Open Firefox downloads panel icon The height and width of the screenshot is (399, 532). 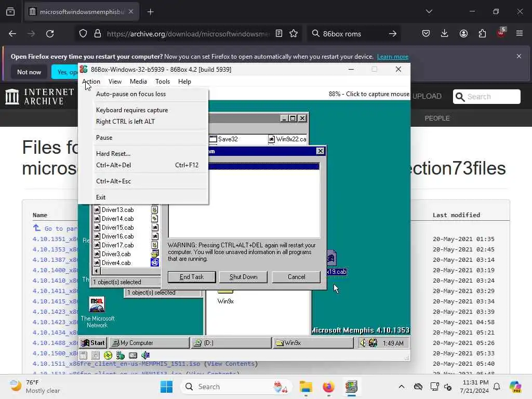coord(445,33)
